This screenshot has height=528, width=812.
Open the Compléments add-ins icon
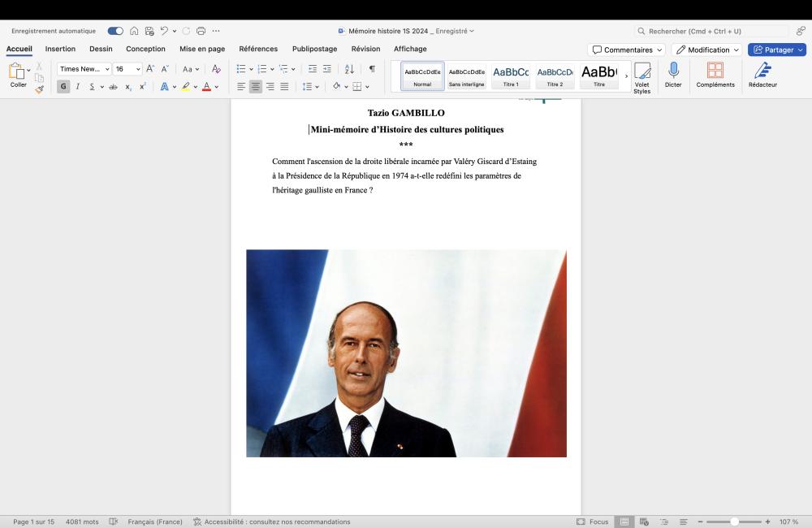pyautogui.click(x=715, y=71)
